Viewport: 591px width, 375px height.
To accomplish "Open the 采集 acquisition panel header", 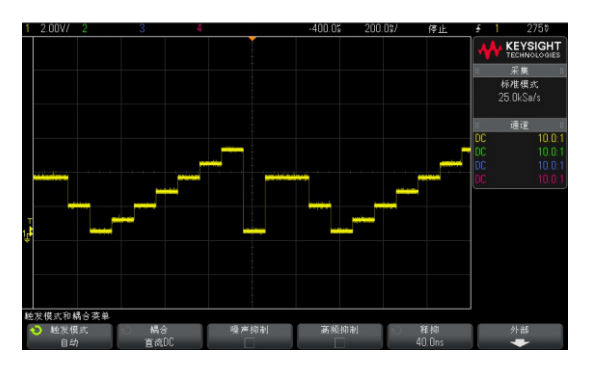I will coord(520,71).
